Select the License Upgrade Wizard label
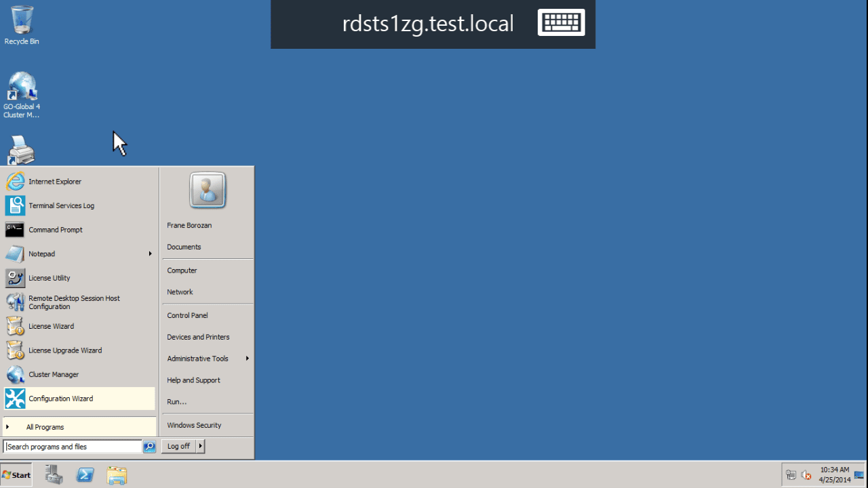 65,350
